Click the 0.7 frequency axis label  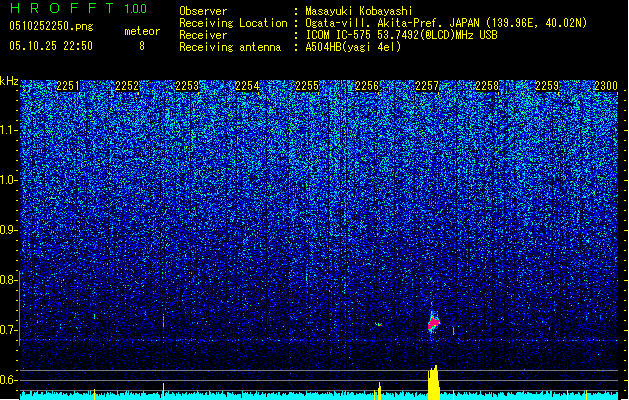tap(9, 330)
